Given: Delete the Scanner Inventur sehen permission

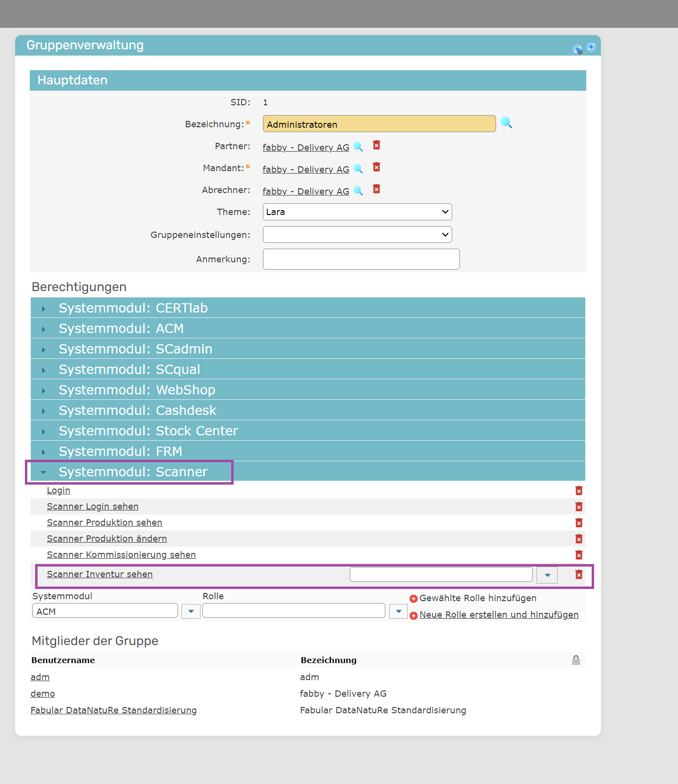Looking at the screenshot, I should (578, 575).
